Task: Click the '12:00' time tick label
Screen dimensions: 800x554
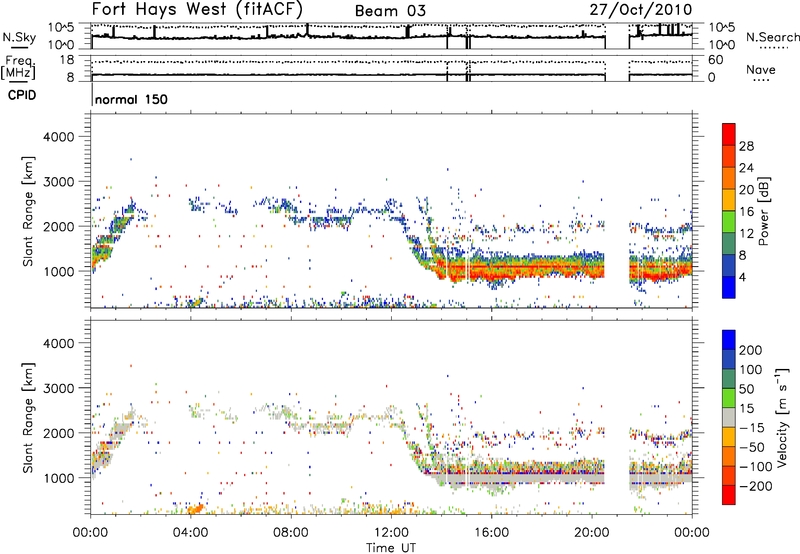Action: pyautogui.click(x=391, y=533)
